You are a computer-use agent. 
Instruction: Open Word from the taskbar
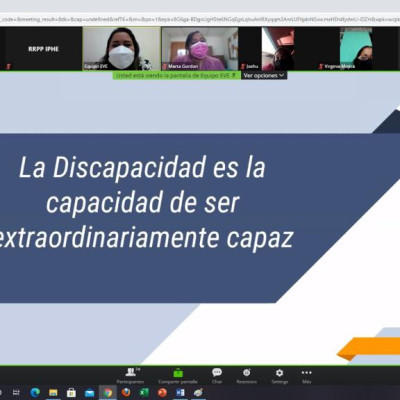pyautogui.click(x=180, y=393)
